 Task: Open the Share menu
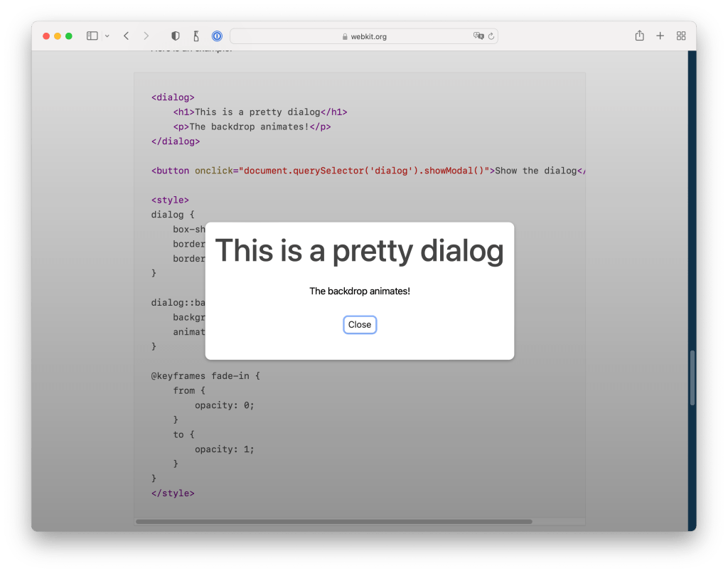[x=639, y=36]
